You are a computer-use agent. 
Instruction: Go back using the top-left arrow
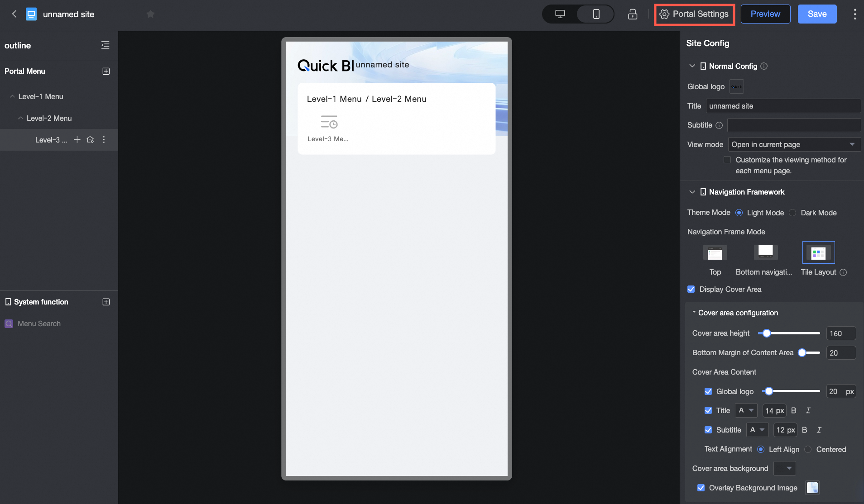coord(14,14)
